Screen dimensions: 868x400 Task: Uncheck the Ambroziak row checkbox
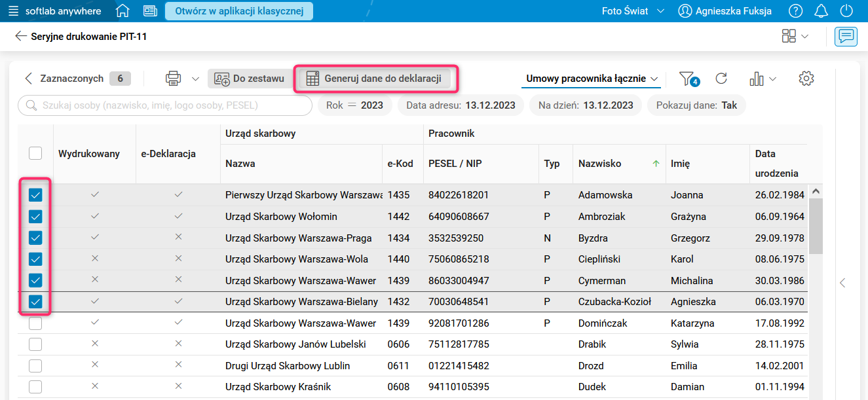pos(35,217)
